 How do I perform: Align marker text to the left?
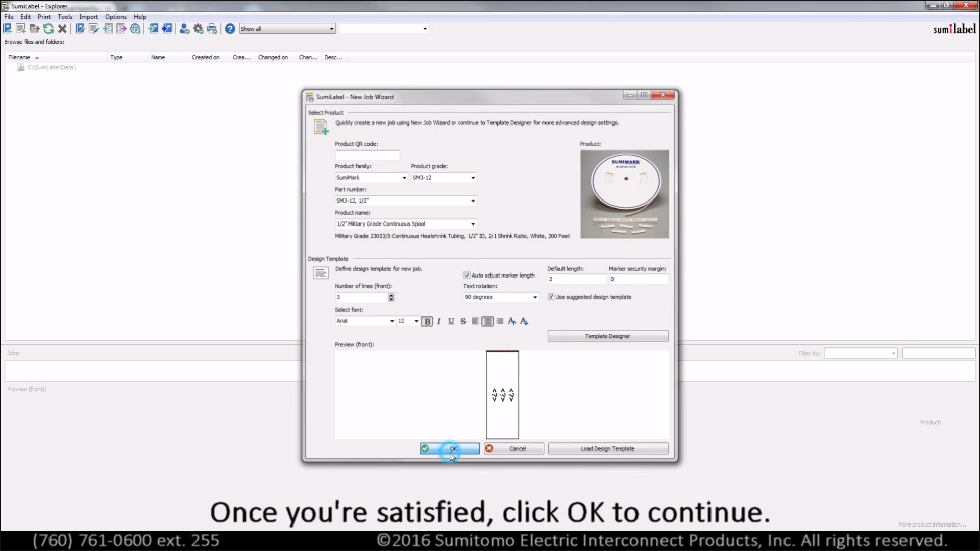pos(475,321)
